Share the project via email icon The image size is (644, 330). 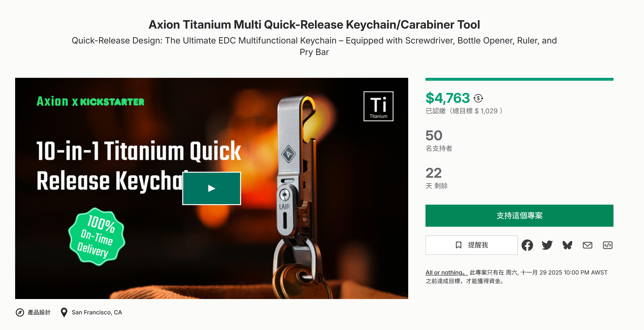click(x=587, y=245)
